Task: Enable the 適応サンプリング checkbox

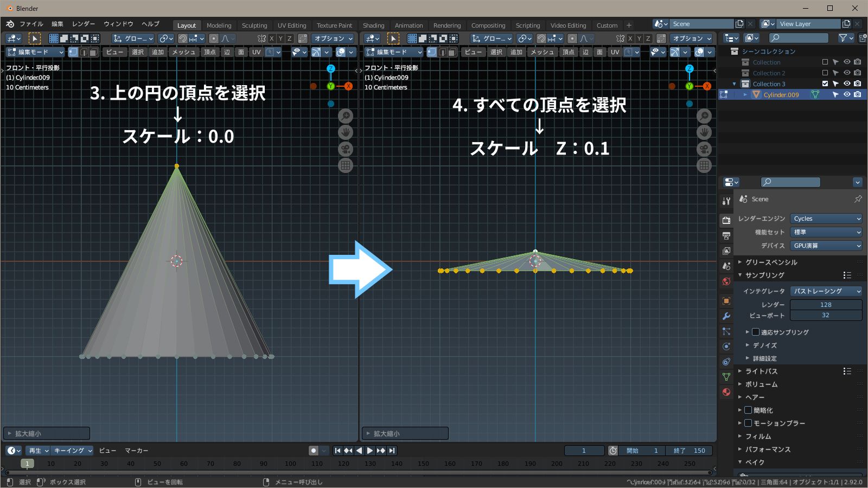Action: click(756, 332)
